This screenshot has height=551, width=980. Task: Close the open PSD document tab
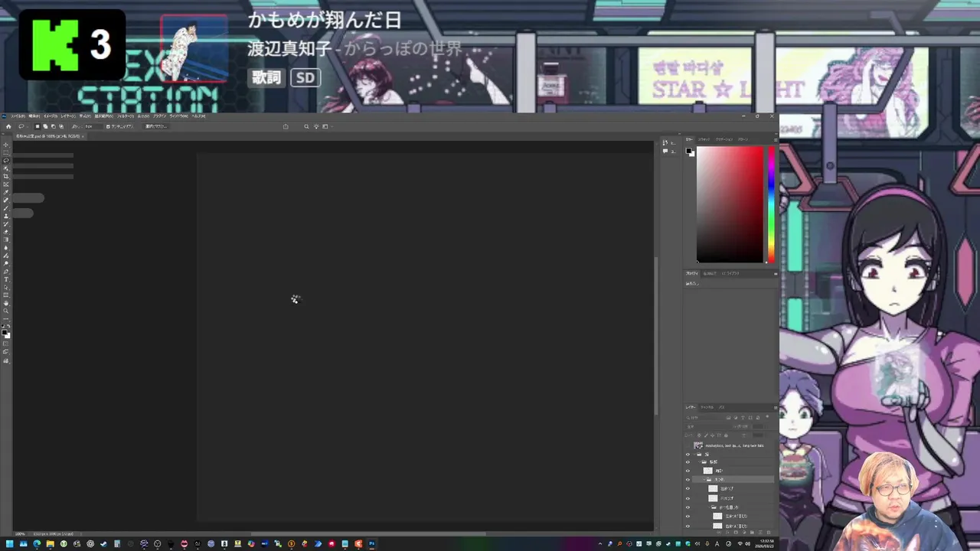[83, 136]
